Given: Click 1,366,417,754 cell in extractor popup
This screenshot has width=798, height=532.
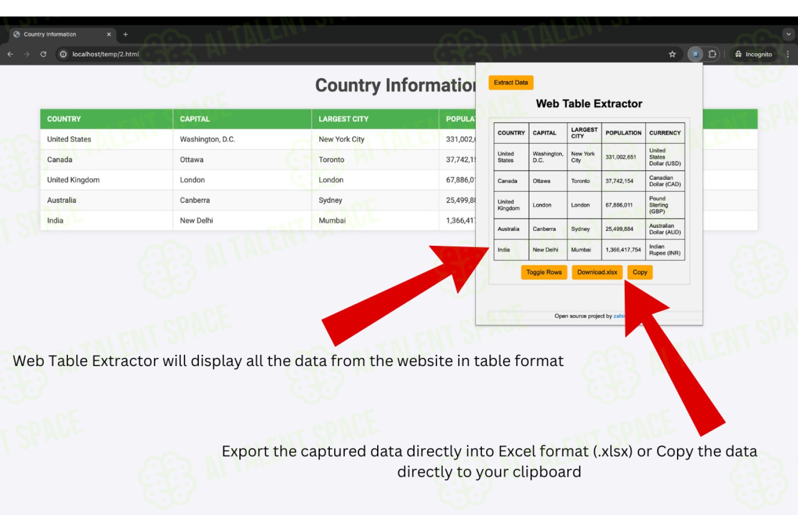Looking at the screenshot, I should [x=623, y=250].
